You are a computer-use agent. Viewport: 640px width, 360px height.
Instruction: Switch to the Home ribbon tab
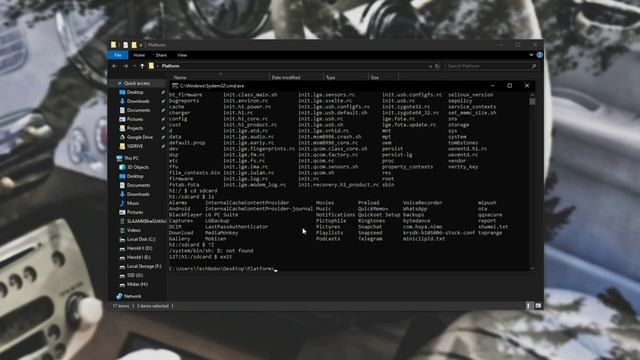[139, 55]
